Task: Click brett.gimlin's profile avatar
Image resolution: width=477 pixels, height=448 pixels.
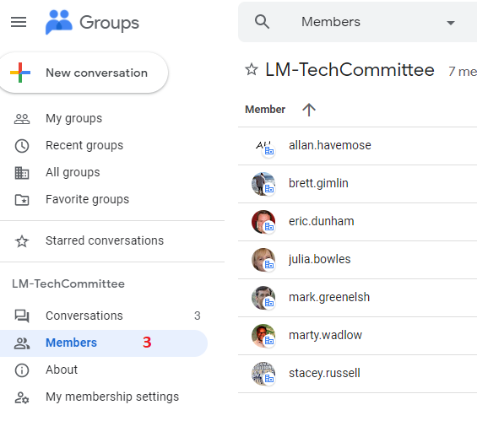Action: click(263, 184)
